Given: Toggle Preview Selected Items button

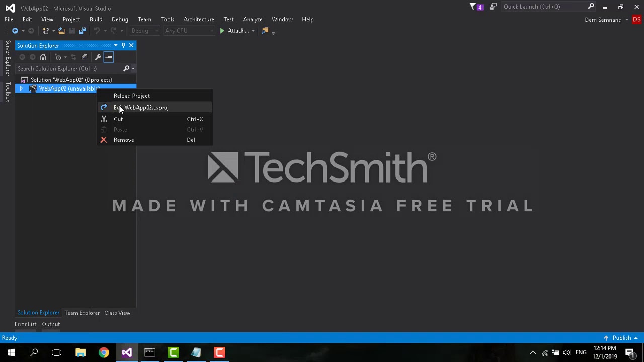Looking at the screenshot, I should click(x=109, y=57).
